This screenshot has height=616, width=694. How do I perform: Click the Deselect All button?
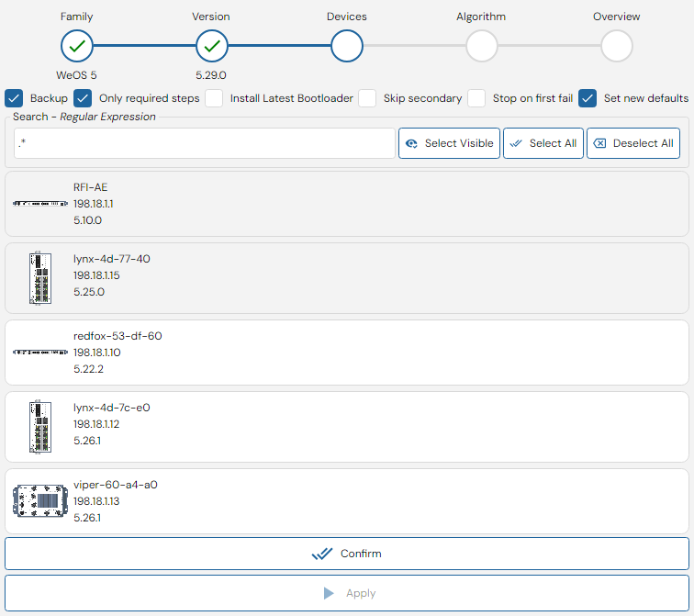(x=633, y=143)
